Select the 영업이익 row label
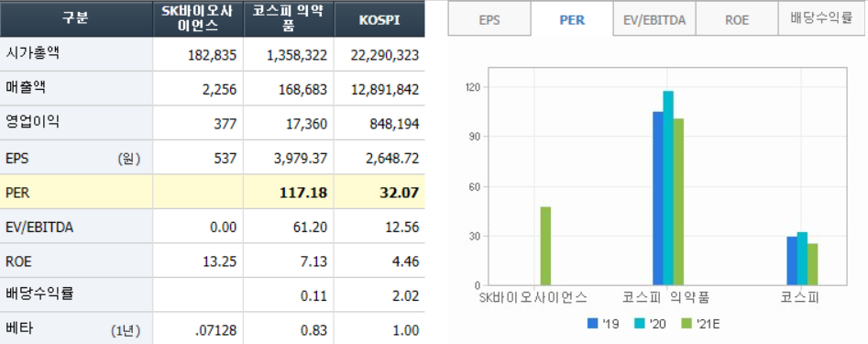The image size is (868, 344). pyautogui.click(x=32, y=122)
